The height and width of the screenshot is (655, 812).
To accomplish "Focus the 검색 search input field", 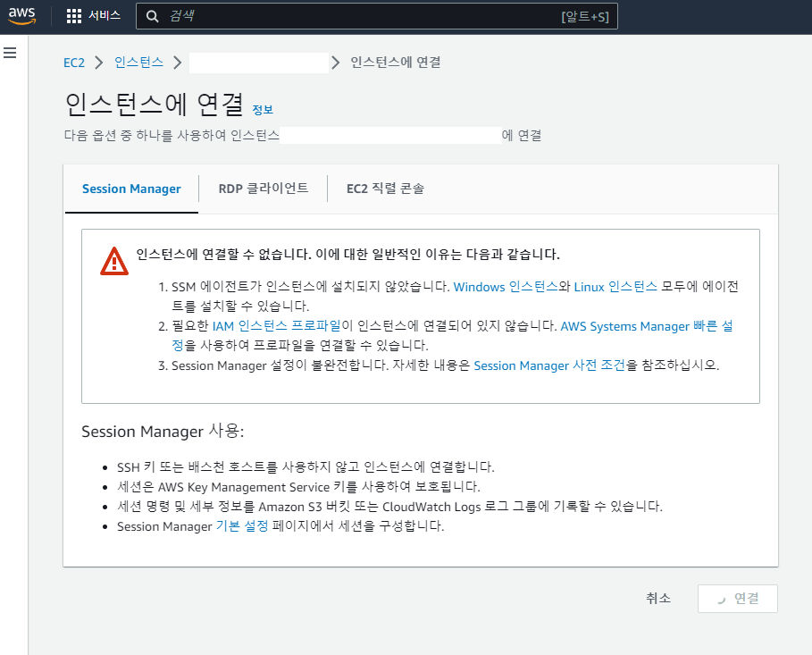I will (376, 16).
